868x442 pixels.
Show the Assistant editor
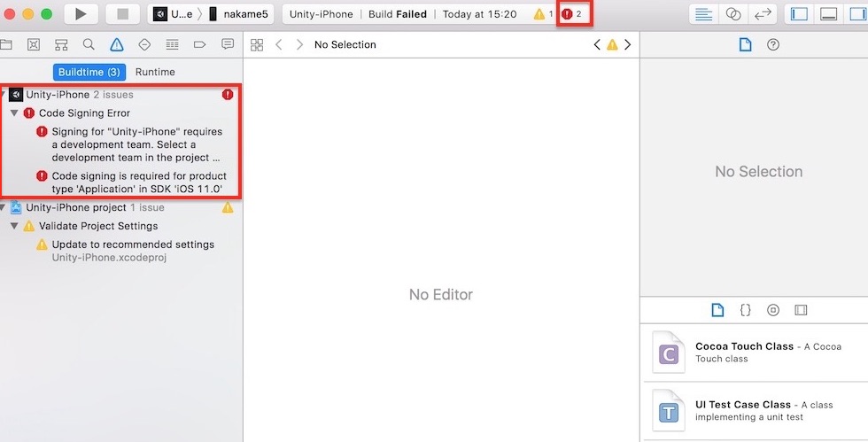(x=733, y=14)
